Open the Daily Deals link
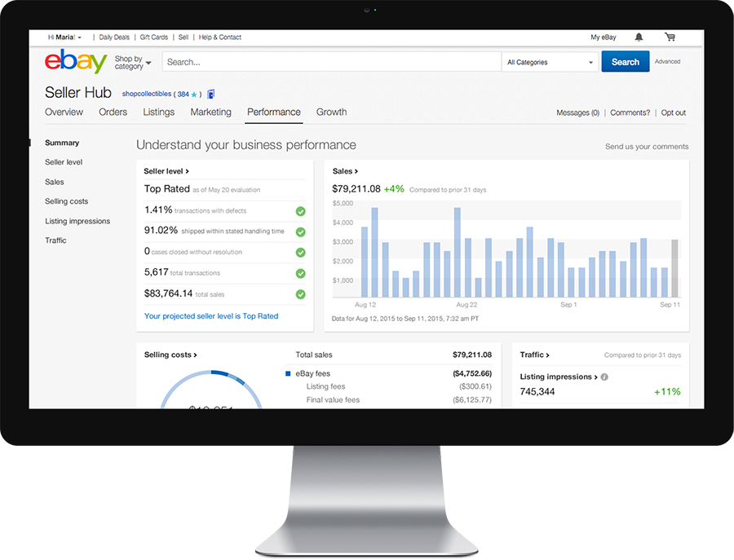This screenshot has width=734, height=560. 114,37
